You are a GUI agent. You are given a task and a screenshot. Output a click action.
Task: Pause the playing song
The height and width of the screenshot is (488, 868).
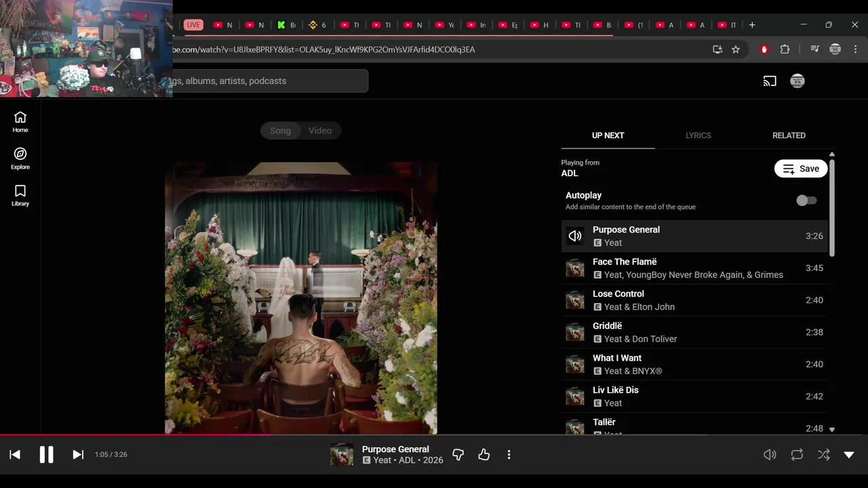(x=46, y=455)
